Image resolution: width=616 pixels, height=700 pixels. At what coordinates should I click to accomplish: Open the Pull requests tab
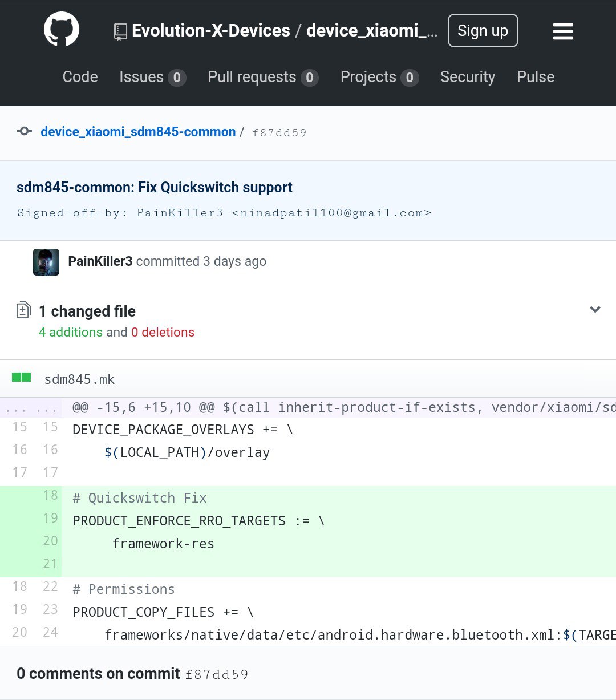pyautogui.click(x=263, y=77)
